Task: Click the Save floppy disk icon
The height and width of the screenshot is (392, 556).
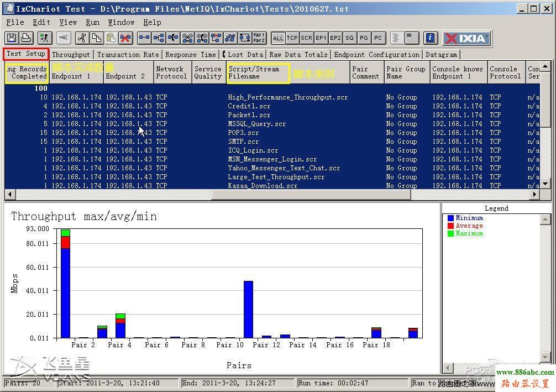Action: [x=12, y=38]
